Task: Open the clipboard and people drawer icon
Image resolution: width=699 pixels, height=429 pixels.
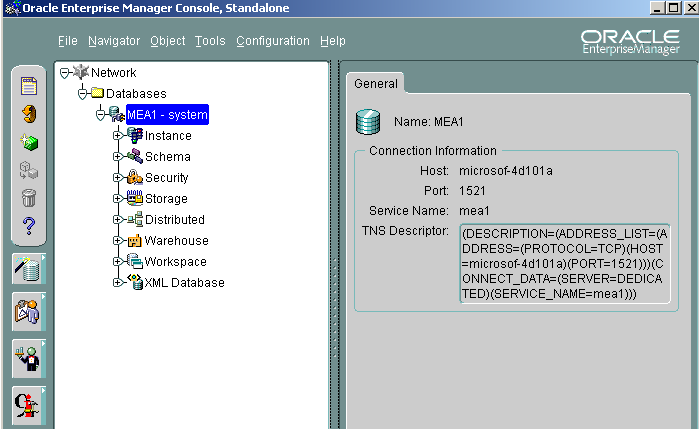Action: pyautogui.click(x=29, y=312)
